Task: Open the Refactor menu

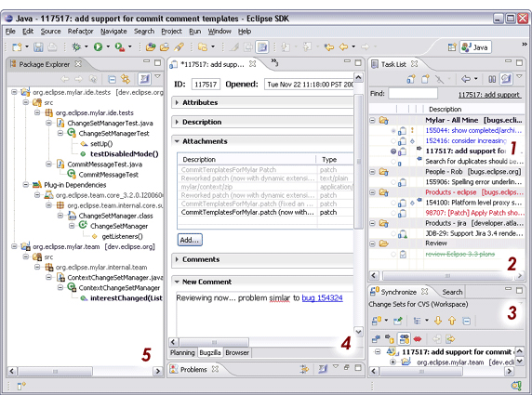Action: click(80, 32)
